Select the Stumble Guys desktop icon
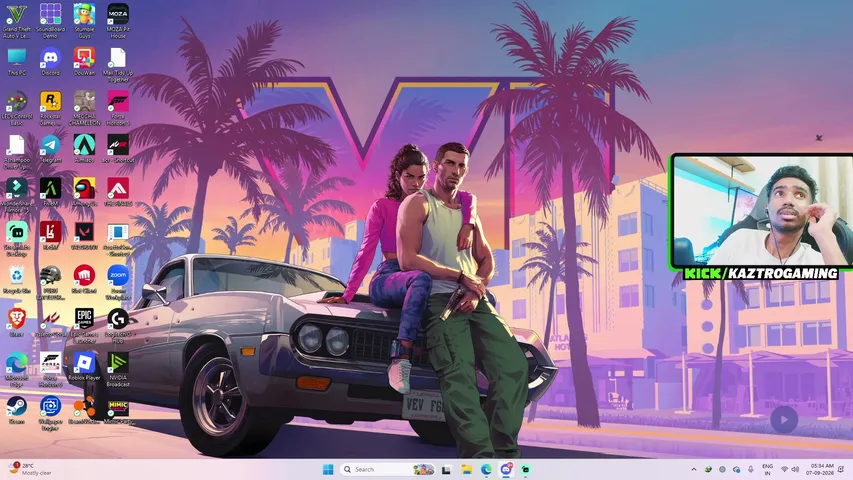853x480 pixels. 84,21
